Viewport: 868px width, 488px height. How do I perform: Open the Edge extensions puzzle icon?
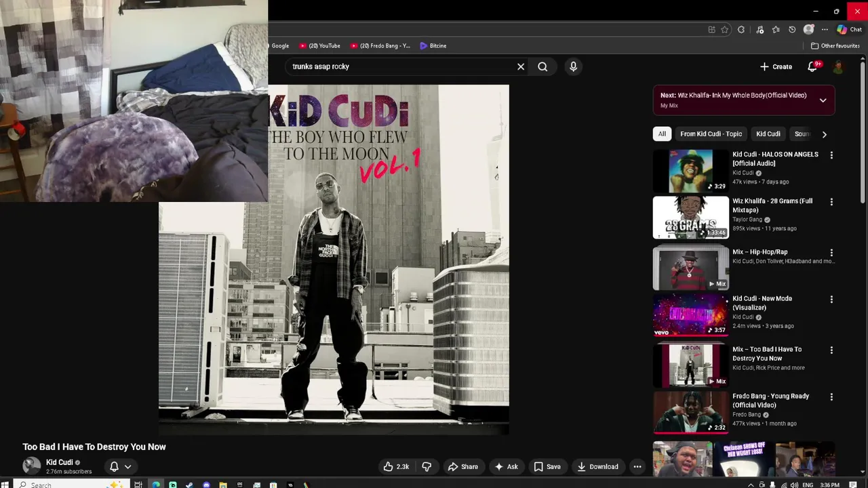[x=741, y=29]
